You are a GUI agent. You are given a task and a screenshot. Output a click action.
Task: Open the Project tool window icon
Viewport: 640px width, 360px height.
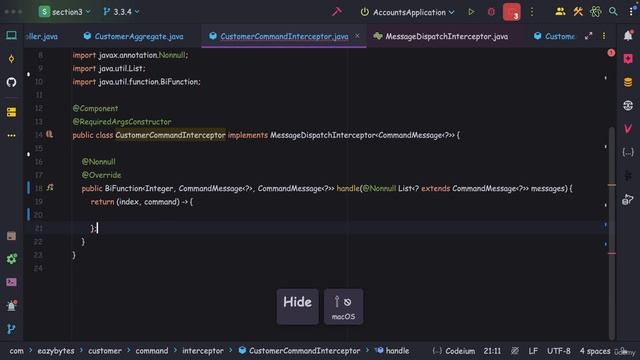[x=11, y=36]
